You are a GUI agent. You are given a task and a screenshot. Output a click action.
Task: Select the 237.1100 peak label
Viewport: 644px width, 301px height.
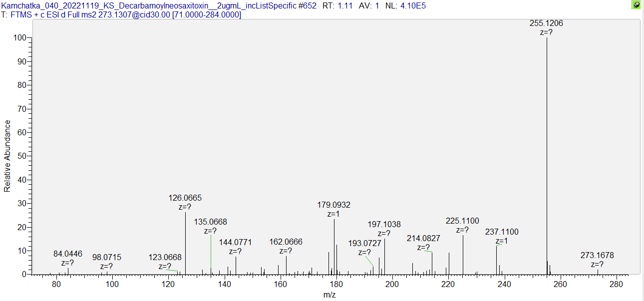[502, 232]
